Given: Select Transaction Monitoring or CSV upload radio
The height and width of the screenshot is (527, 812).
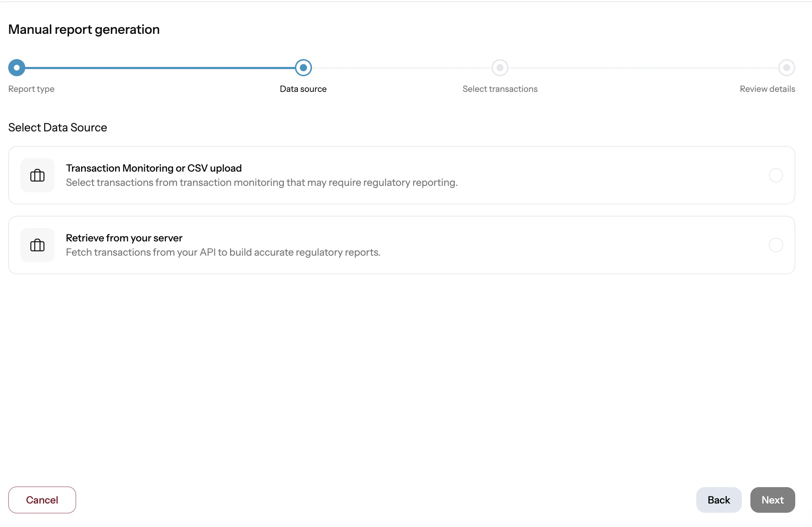Looking at the screenshot, I should tap(776, 175).
